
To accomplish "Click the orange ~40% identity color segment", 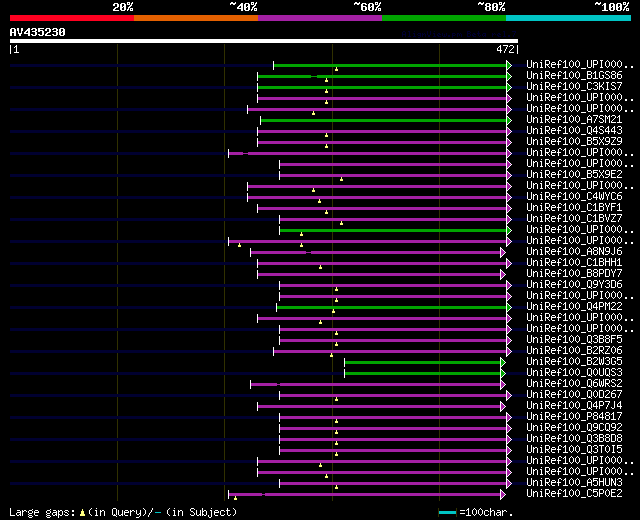I will 196,18.
